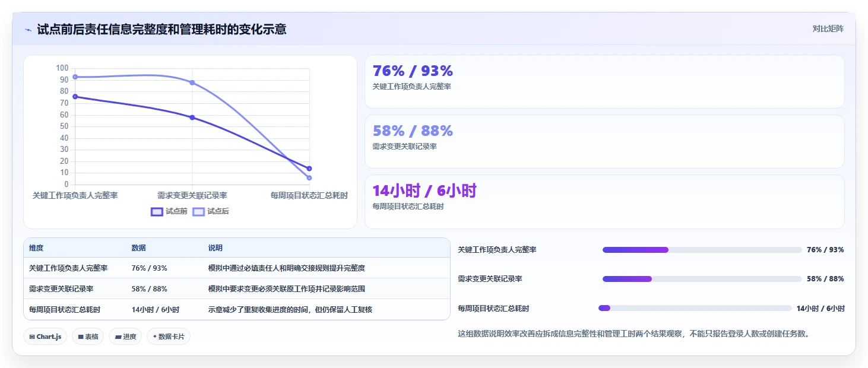868x368 pixels.
Task: Click 试点前 data point at 关键工作项负责人完整率
Action: pyautogui.click(x=75, y=97)
